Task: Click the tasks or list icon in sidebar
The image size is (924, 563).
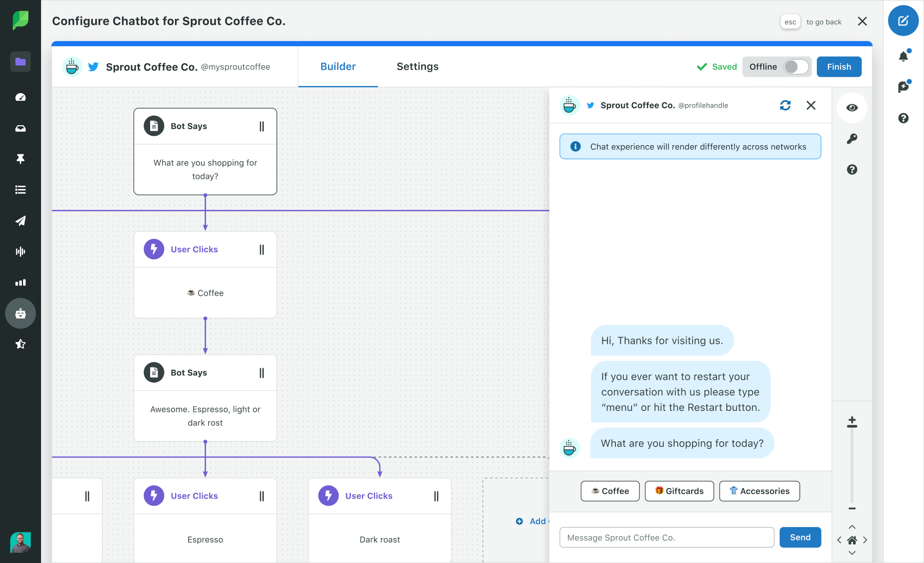Action: (x=19, y=190)
